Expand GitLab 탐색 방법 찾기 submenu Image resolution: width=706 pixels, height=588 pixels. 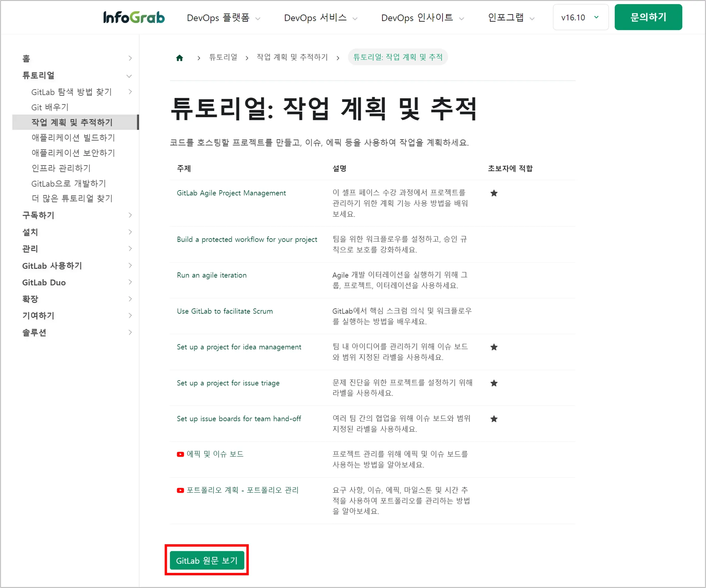coord(130,92)
